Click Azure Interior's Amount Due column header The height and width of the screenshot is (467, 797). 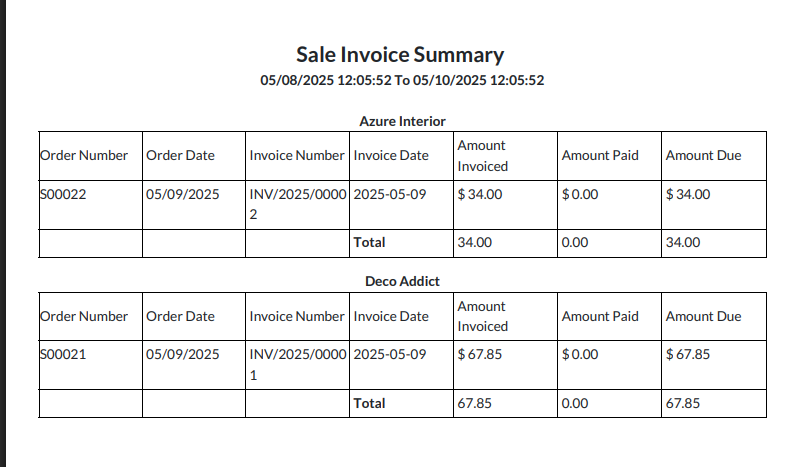(703, 155)
